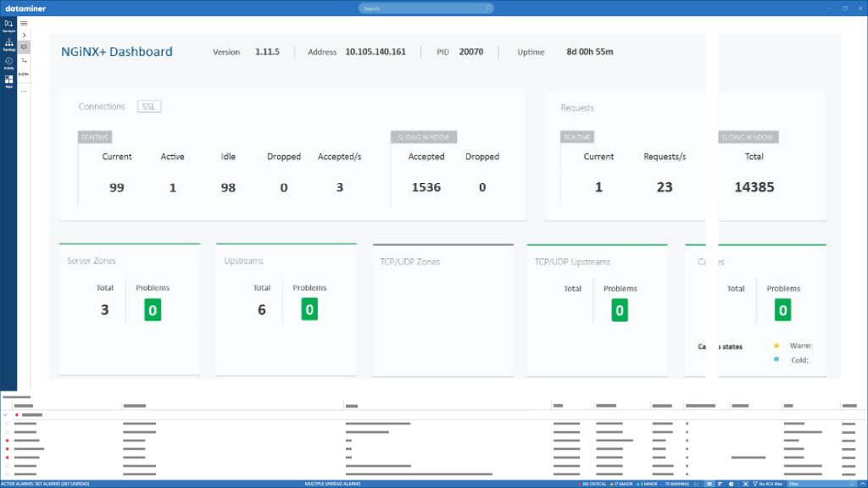Click the focus frame icon in alarm footer
This screenshot has height=488, width=868.
pos(746,484)
